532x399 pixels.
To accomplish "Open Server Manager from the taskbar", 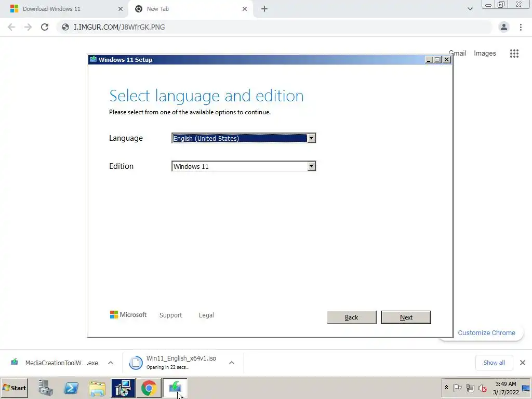I will (46, 388).
